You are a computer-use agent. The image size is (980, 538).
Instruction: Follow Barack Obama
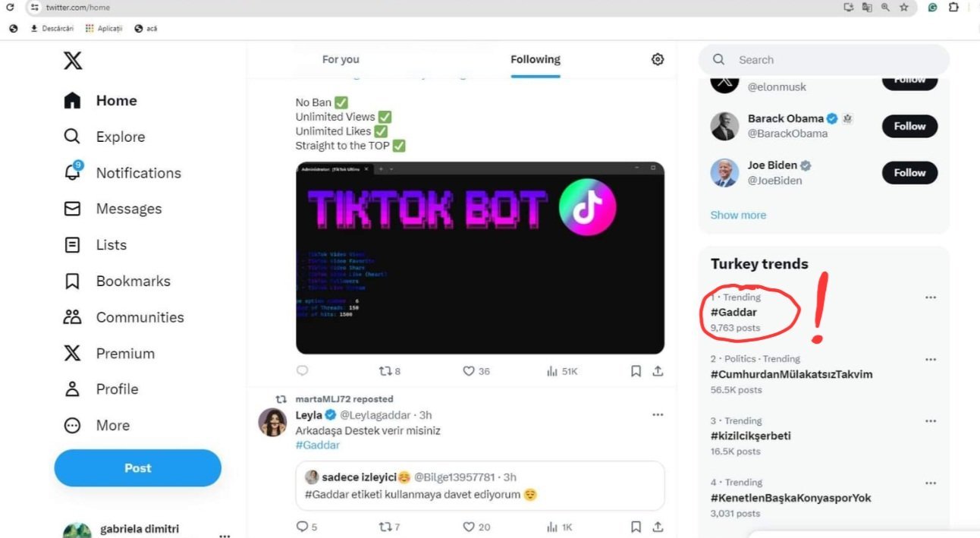pos(909,126)
